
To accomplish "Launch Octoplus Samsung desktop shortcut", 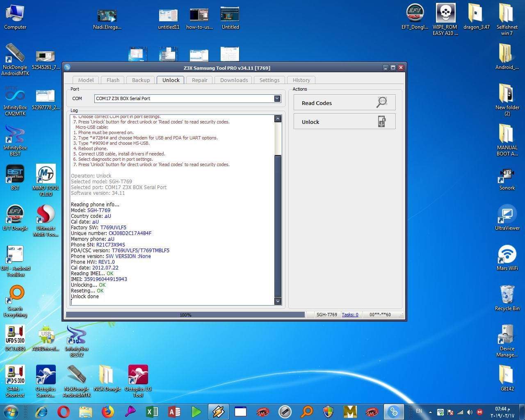I will coord(46,381).
